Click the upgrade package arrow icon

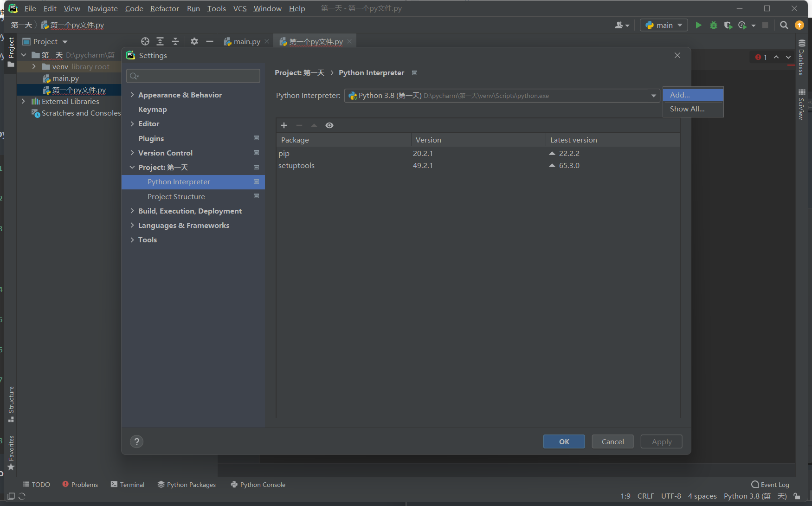(314, 125)
